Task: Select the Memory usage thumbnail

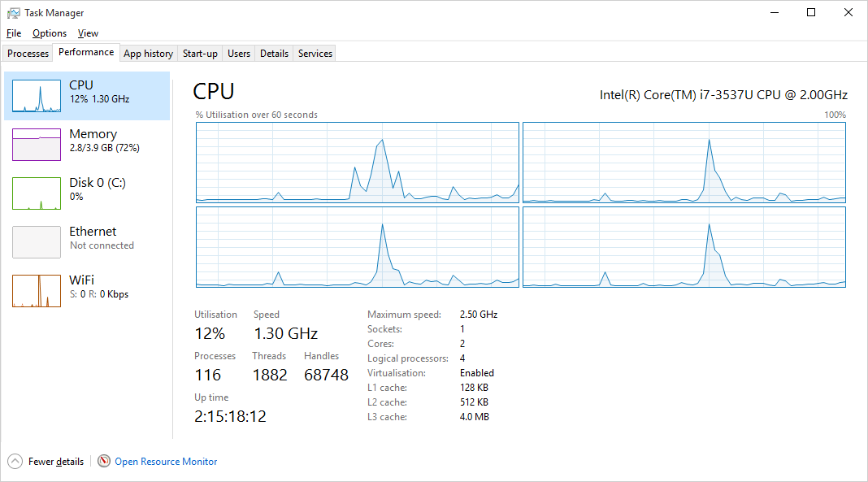Action: point(37,145)
